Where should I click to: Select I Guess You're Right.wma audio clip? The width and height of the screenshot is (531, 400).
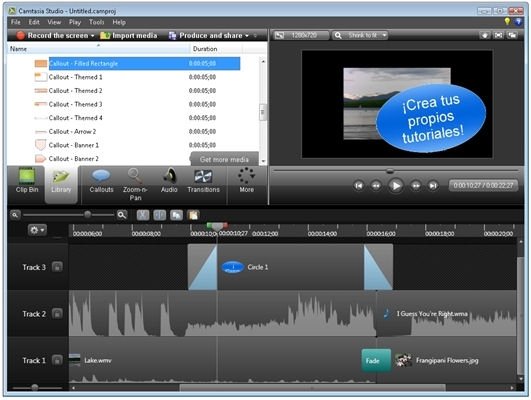click(x=446, y=314)
